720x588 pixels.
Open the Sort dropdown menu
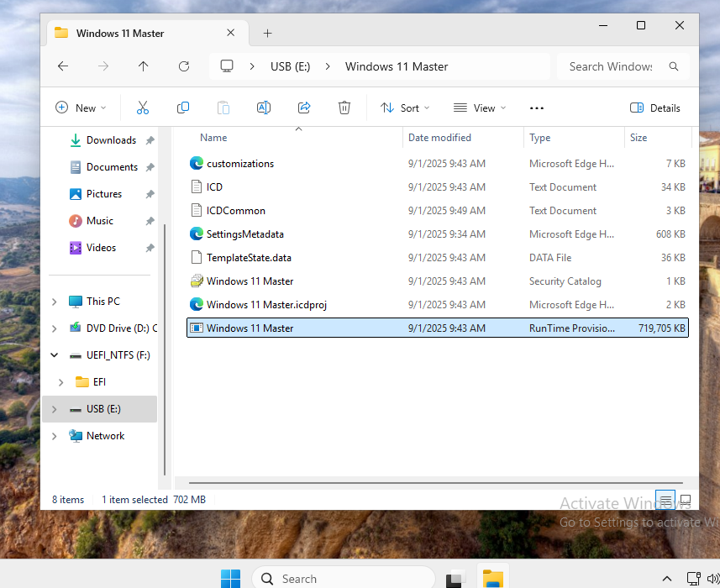pos(405,108)
